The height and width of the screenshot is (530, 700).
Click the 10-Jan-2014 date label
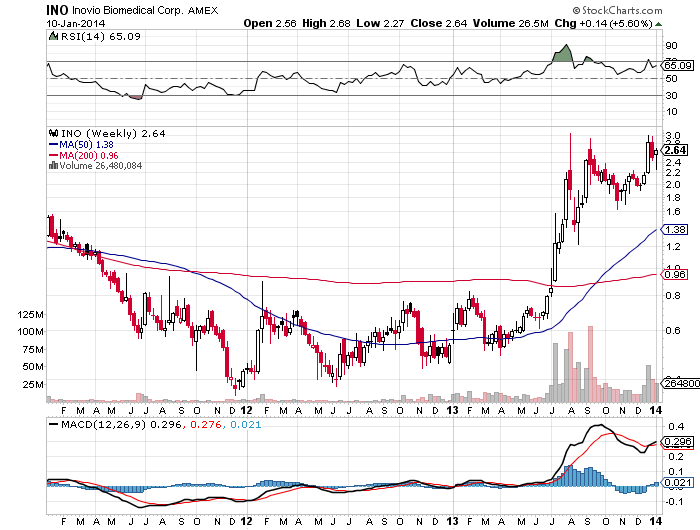(x=75, y=23)
